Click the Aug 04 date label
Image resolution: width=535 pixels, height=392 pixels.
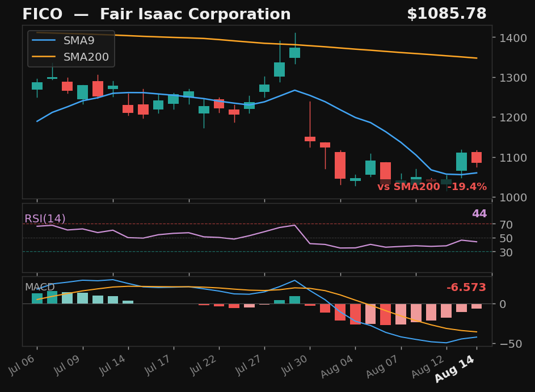click(x=338, y=366)
